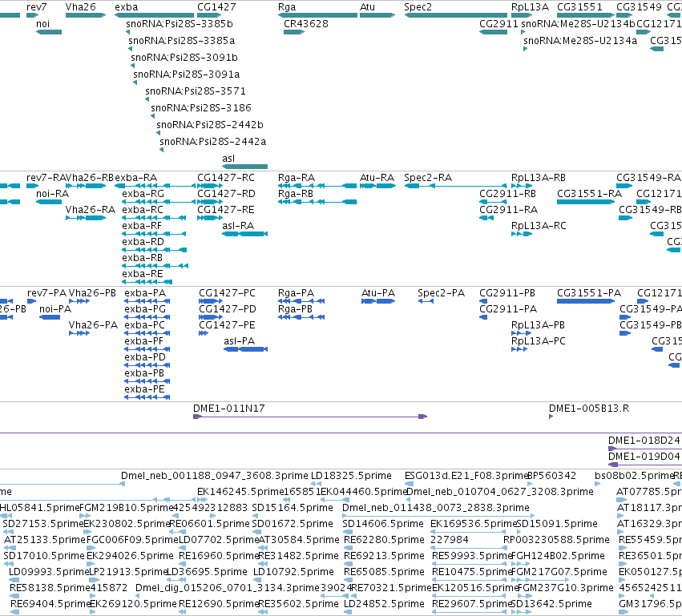Click the CG1427 gene label
The image size is (682, 616).
pos(216,7)
